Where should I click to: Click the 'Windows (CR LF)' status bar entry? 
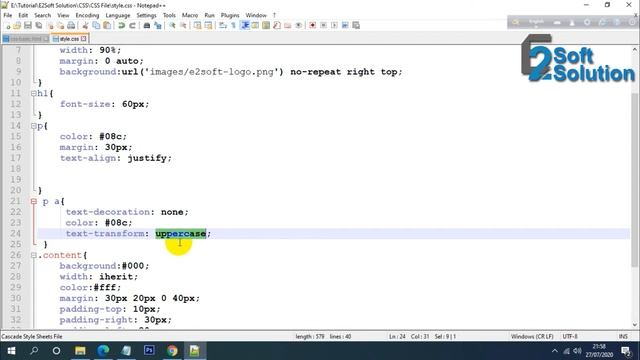(532, 336)
